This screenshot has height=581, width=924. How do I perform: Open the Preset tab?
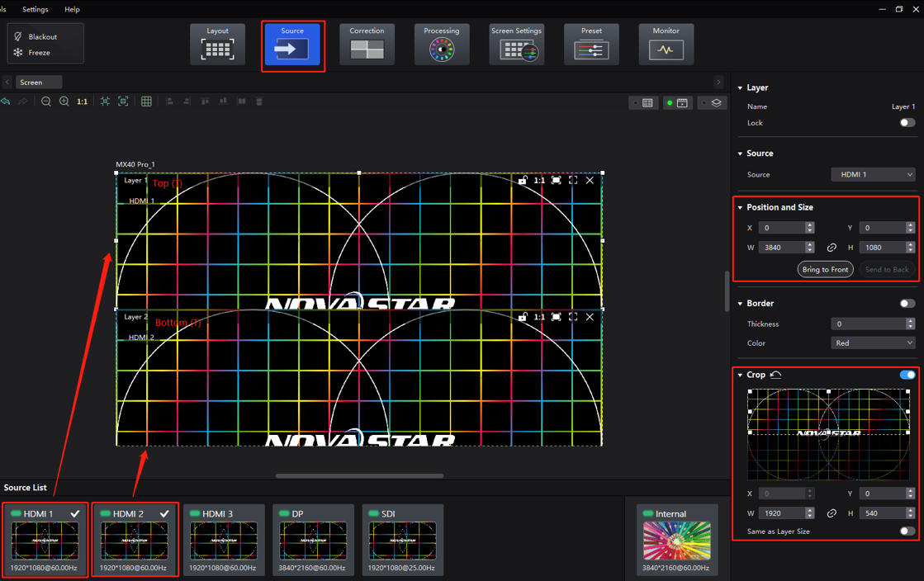[x=592, y=45]
